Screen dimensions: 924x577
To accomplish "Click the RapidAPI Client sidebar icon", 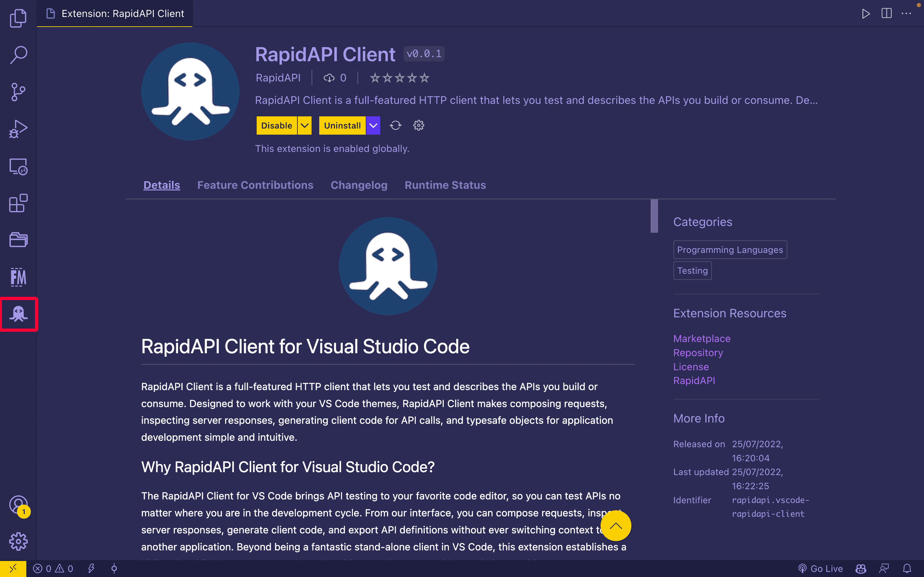I will click(18, 314).
